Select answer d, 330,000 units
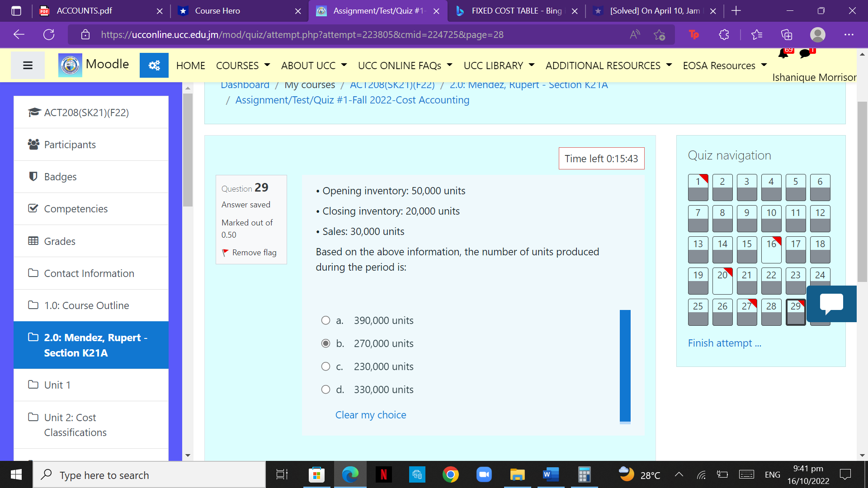Viewport: 868px width, 488px height. coord(325,389)
